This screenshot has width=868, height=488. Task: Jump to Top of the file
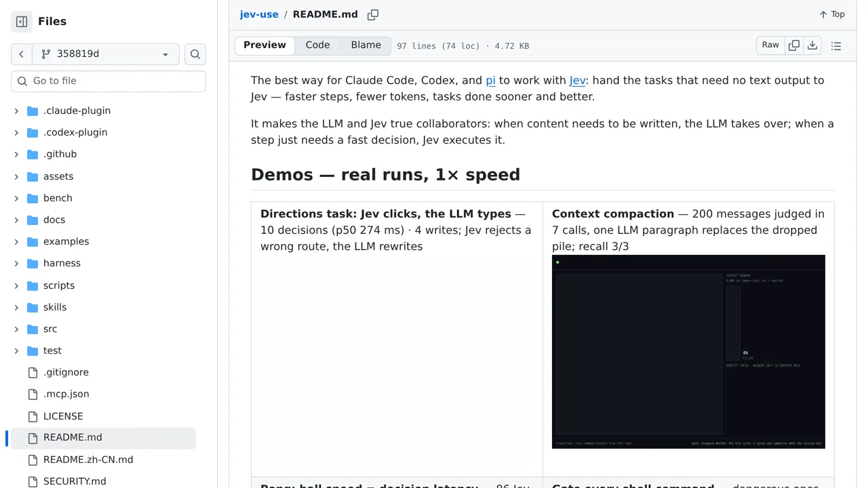pyautogui.click(x=831, y=14)
